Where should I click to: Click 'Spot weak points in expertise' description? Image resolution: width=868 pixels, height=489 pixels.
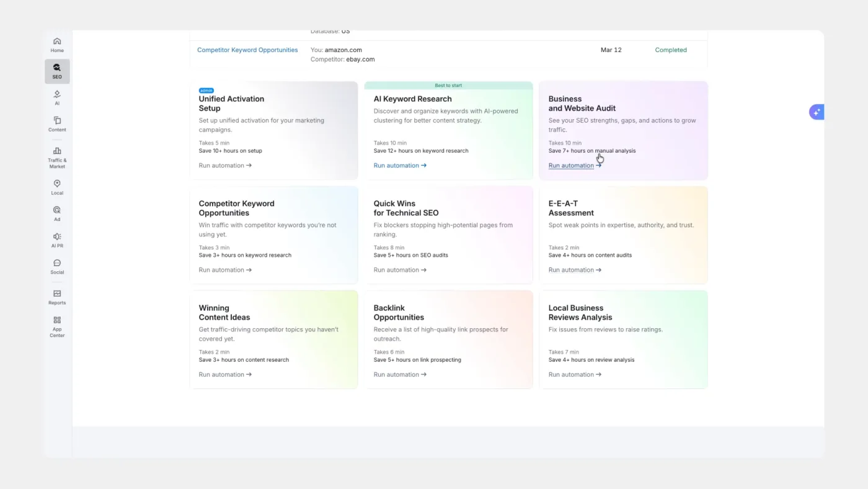pos(621,225)
